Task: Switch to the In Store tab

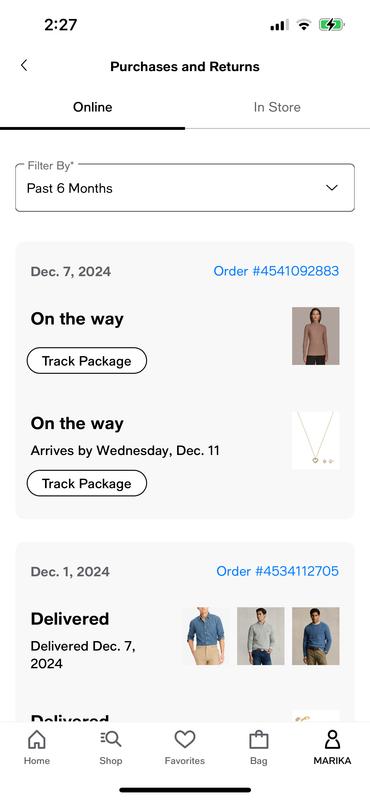Action: click(277, 107)
